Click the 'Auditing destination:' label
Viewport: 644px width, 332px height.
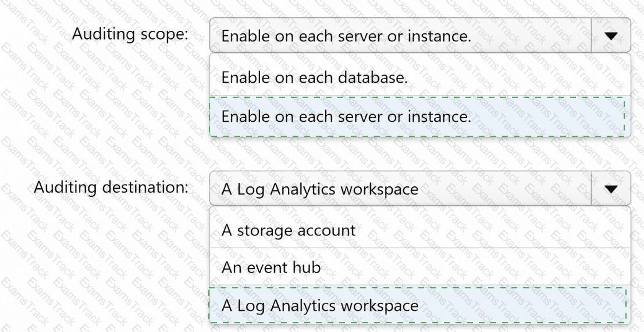111,187
